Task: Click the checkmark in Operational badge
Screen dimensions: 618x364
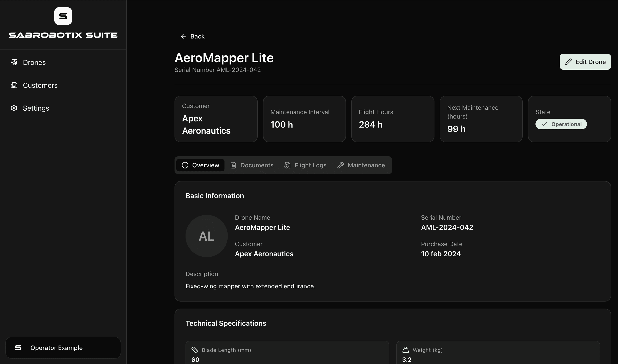Action: (544, 124)
